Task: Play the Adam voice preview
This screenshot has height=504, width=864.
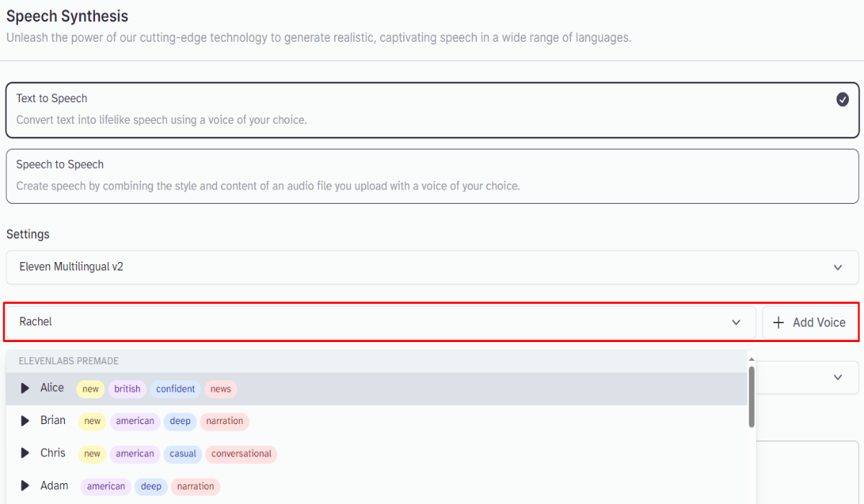Action: (25, 486)
